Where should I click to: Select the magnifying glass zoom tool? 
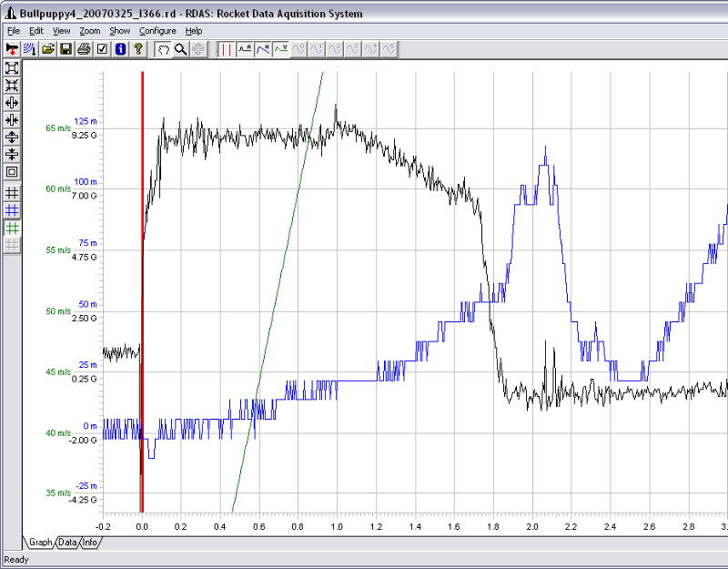[181, 48]
